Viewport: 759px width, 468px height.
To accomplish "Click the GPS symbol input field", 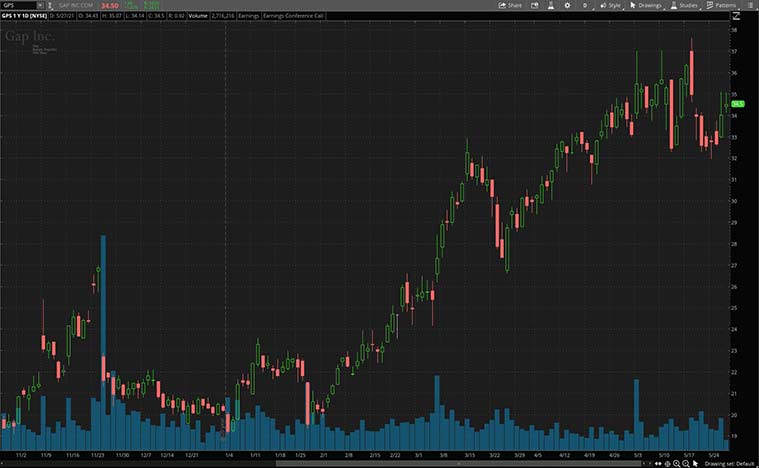I will [18, 5].
